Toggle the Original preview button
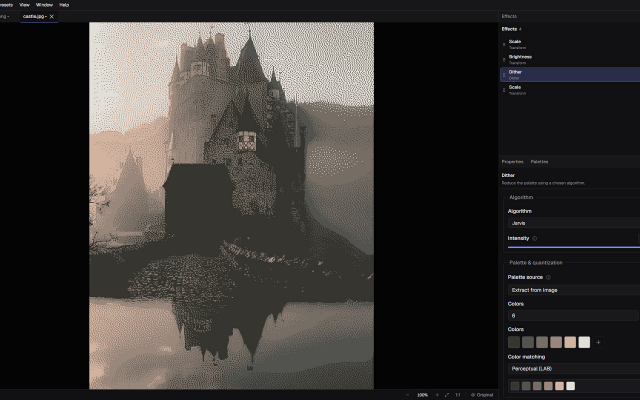The width and height of the screenshot is (640, 400). (x=482, y=395)
